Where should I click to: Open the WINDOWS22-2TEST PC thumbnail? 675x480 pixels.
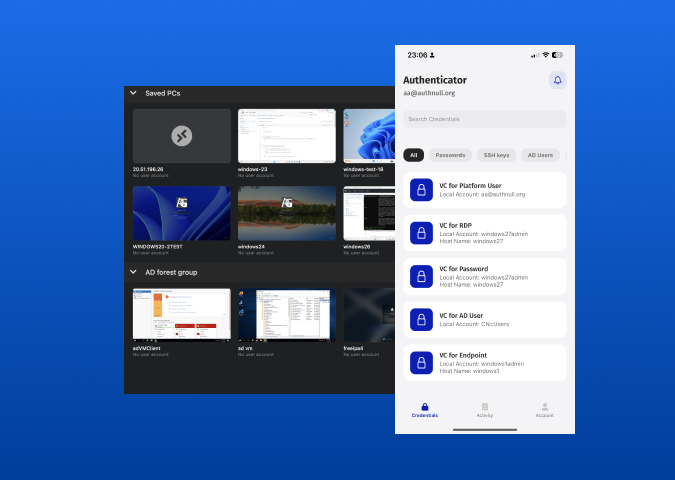182,212
